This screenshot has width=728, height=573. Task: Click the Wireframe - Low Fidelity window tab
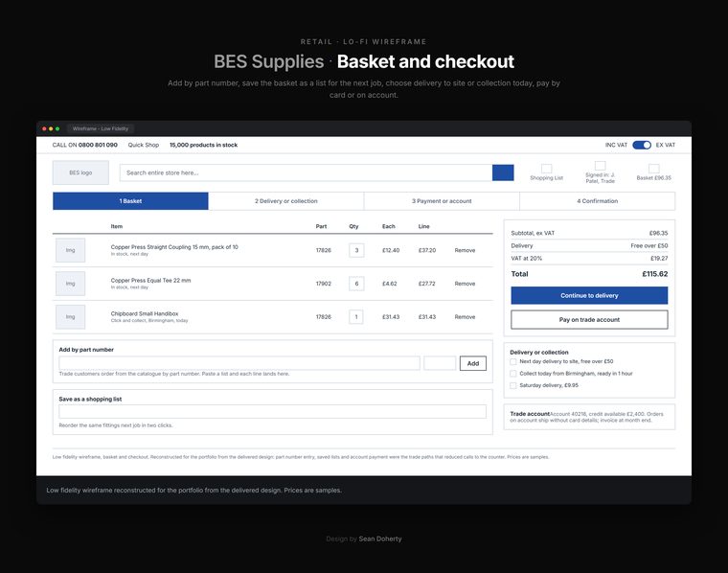[101, 128]
